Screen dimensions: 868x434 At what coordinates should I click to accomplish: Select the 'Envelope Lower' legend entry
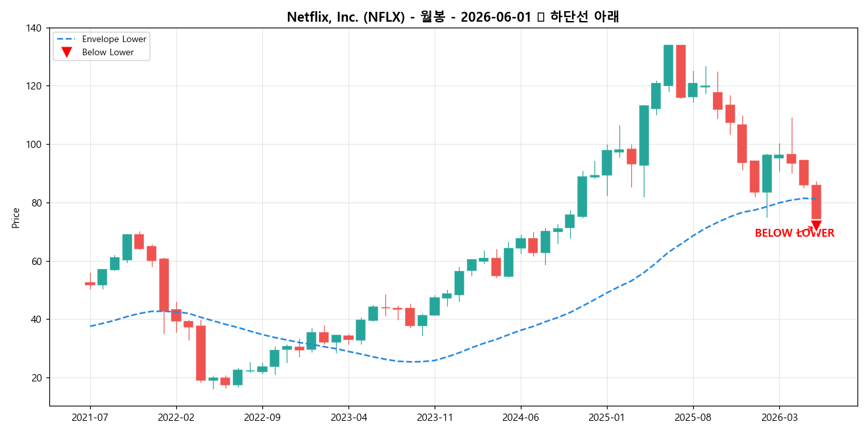pyautogui.click(x=101, y=39)
